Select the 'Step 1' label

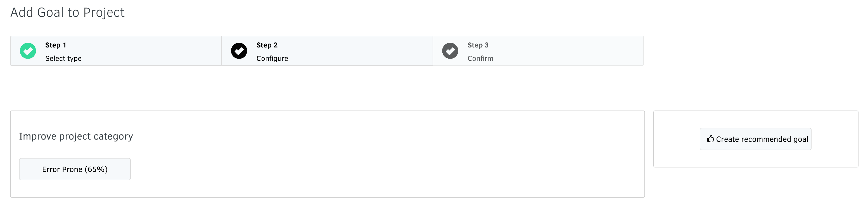click(x=56, y=45)
